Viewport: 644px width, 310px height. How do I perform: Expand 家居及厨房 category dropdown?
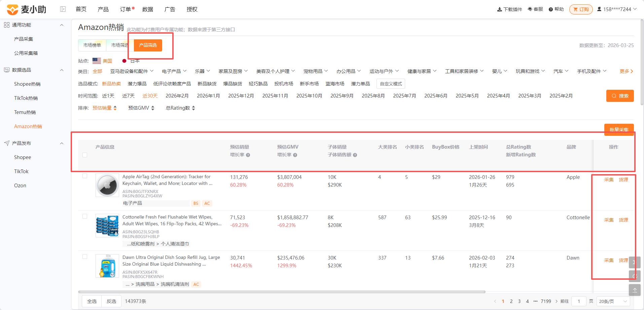pyautogui.click(x=233, y=71)
